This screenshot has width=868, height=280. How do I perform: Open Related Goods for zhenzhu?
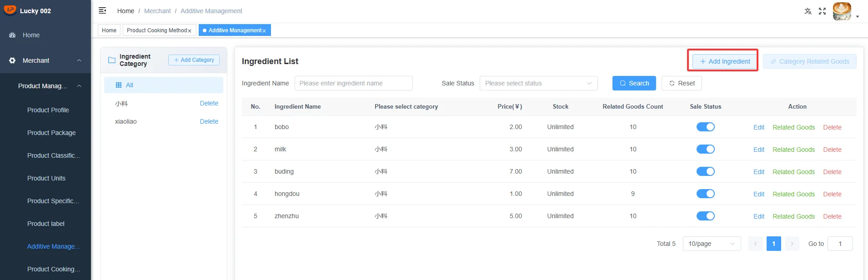(793, 216)
